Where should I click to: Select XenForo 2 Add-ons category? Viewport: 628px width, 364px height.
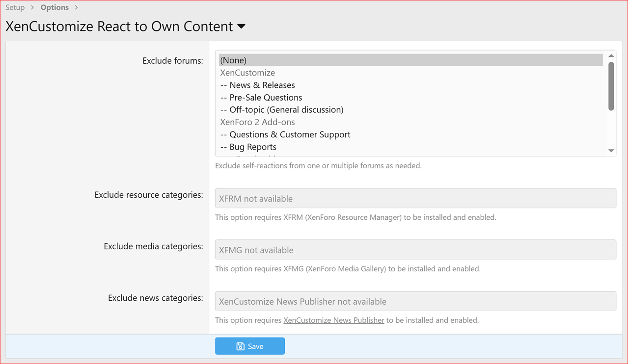click(x=410, y=122)
